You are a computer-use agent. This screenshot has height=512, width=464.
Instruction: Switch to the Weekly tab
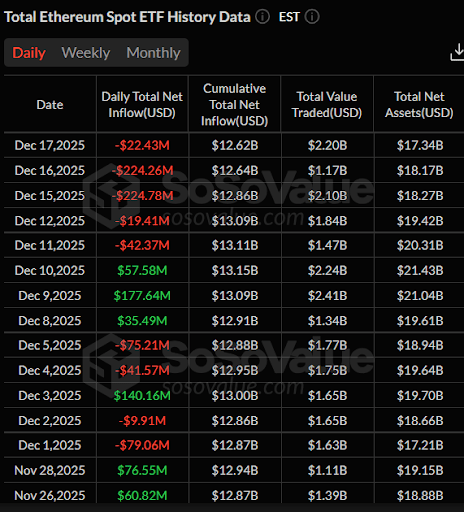(x=86, y=53)
